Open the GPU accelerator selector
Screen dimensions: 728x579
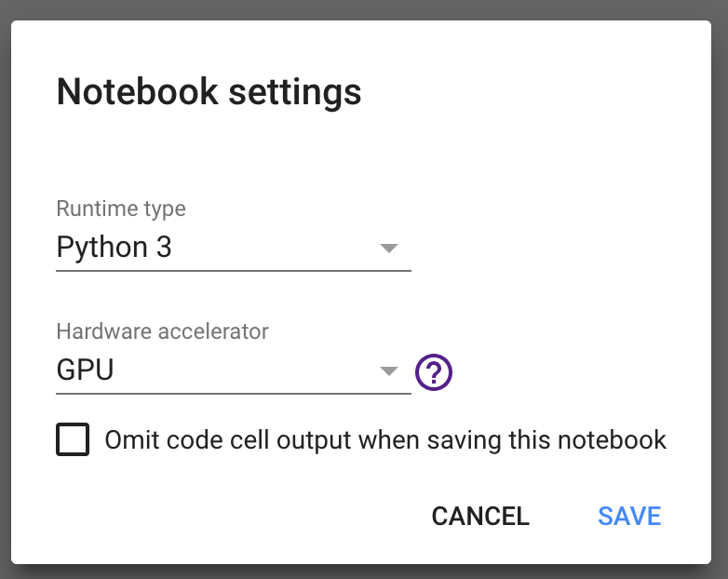(86, 370)
